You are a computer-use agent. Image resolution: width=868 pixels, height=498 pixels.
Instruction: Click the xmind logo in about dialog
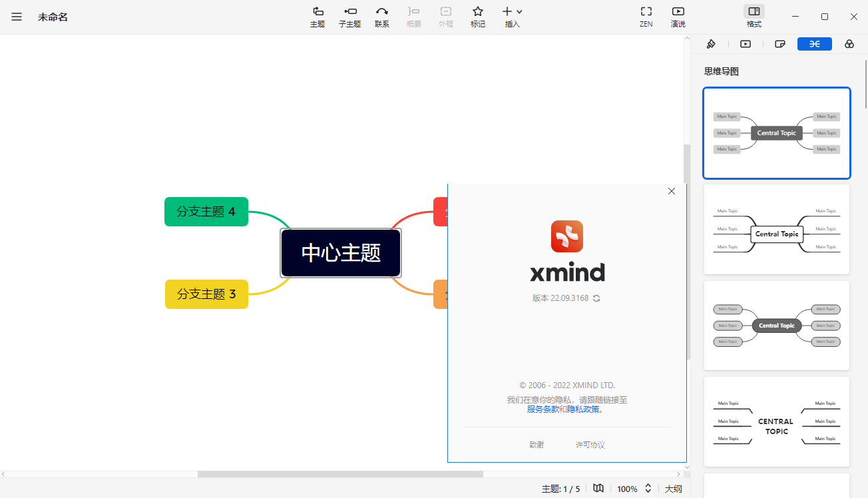coord(567,236)
